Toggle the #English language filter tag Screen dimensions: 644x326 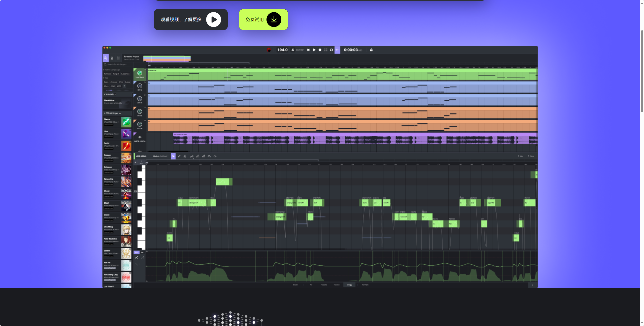point(116,74)
